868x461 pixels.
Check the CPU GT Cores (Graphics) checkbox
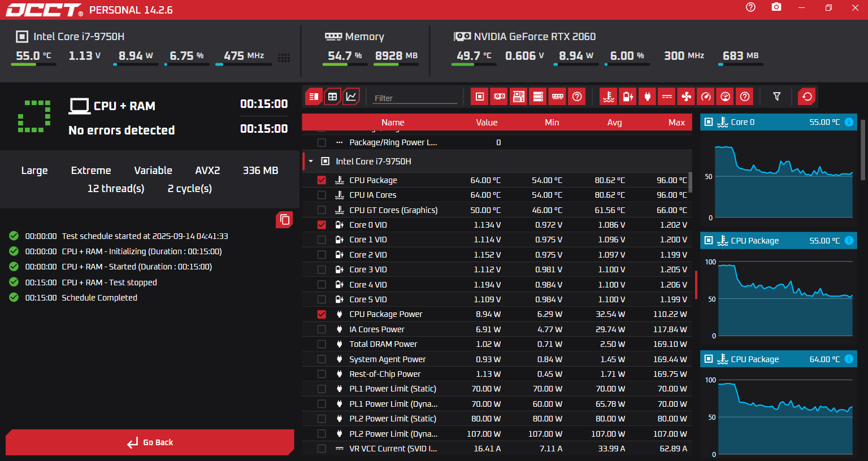[322, 210]
